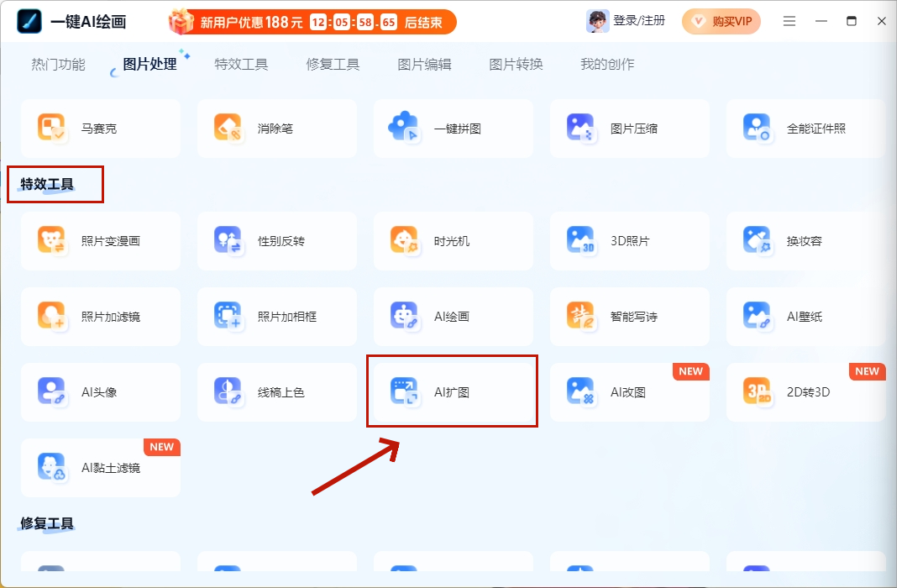Image resolution: width=907 pixels, height=588 pixels.
Task: Open the 智能写诗 poem writing icon
Action: [x=580, y=316]
